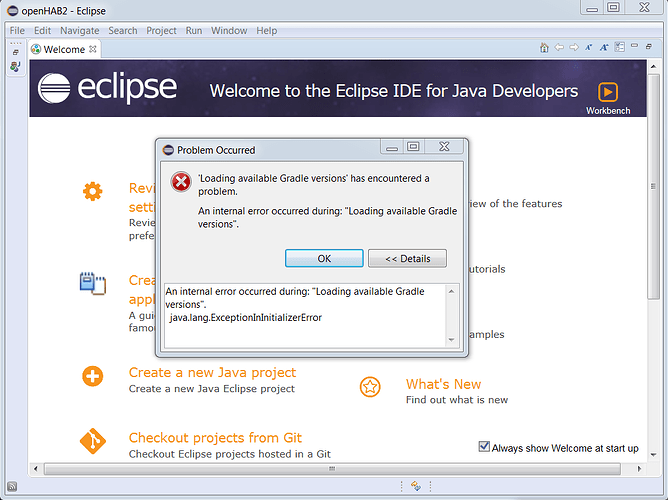This screenshot has height=500, width=668.
Task: Open the Run menu
Action: [x=194, y=31]
